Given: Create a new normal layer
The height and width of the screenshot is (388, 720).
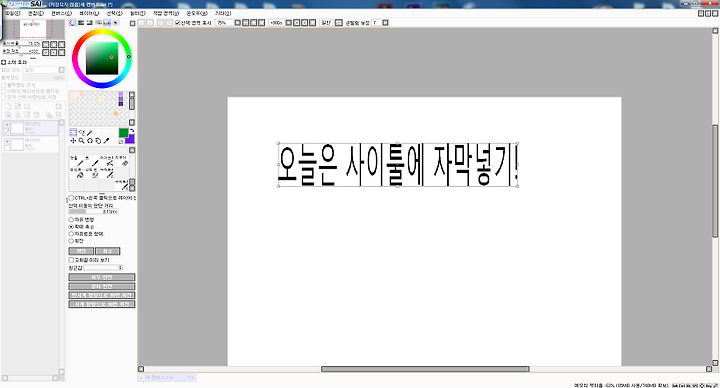Looking at the screenshot, I should coord(8,107).
